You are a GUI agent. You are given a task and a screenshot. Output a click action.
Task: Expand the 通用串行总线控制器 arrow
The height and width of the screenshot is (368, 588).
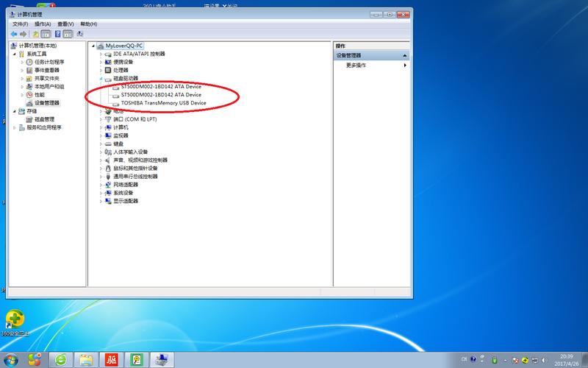101,177
